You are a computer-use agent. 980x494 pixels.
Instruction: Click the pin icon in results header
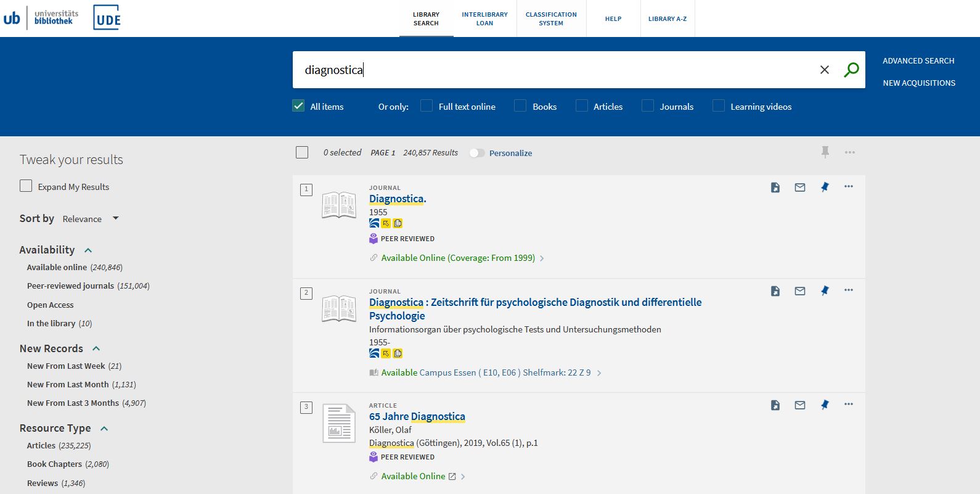pos(825,152)
